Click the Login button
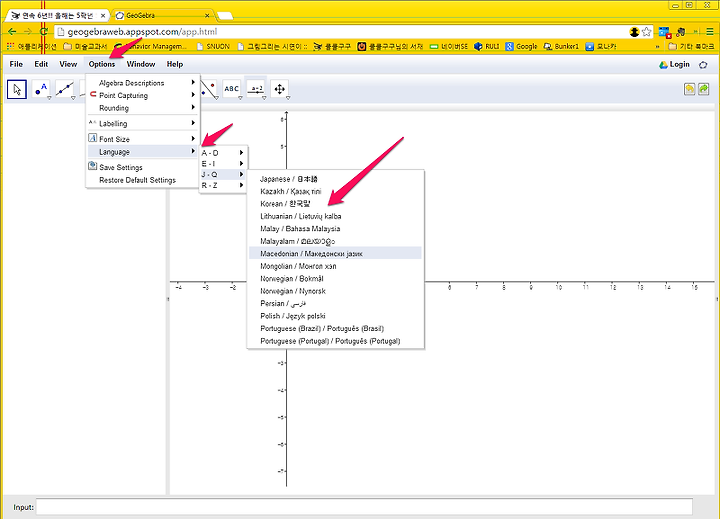Image resolution: width=720 pixels, height=519 pixels. pos(675,64)
